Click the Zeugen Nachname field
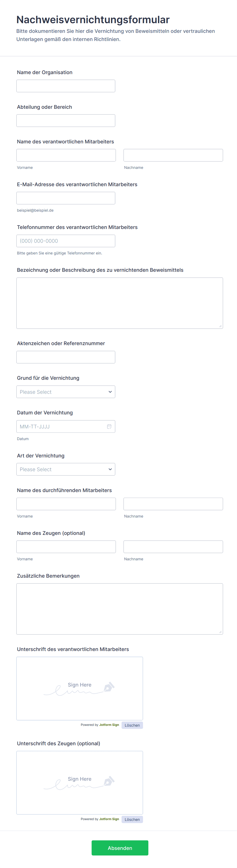The image size is (237, 868). (x=173, y=547)
